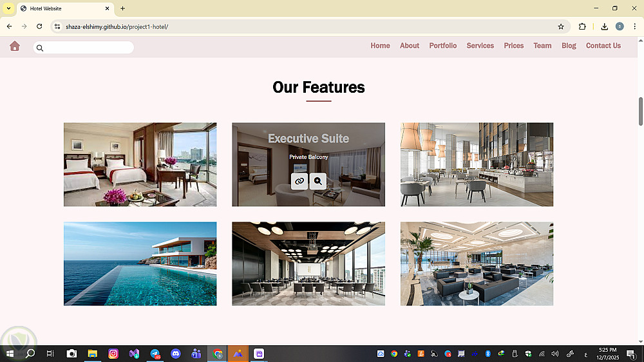Open the Contact Us link
The width and height of the screenshot is (644, 362).
(603, 46)
